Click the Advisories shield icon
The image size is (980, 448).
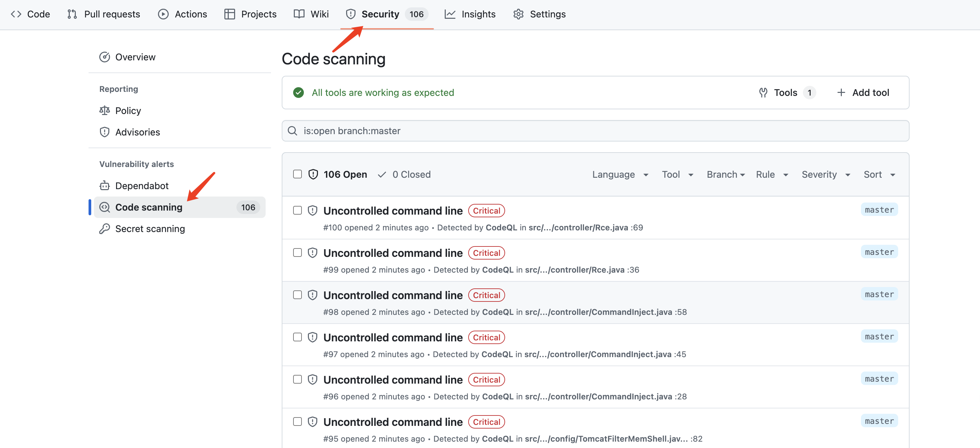[x=104, y=132]
